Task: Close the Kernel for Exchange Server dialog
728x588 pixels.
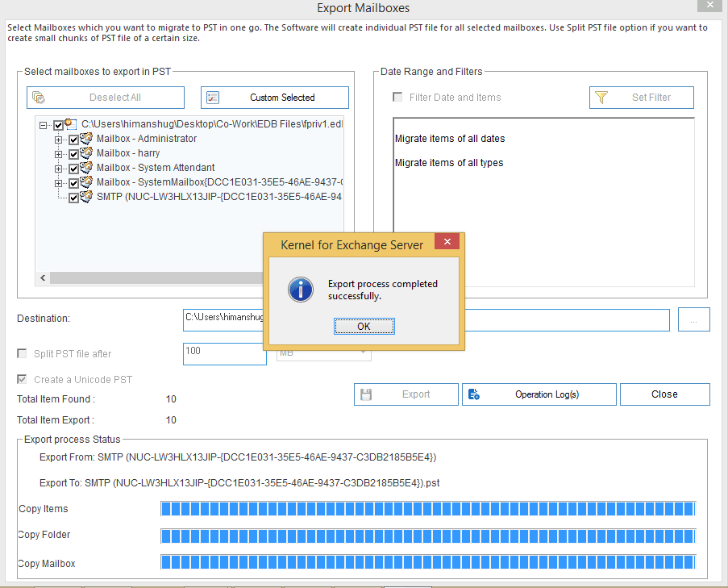Action: [447, 241]
